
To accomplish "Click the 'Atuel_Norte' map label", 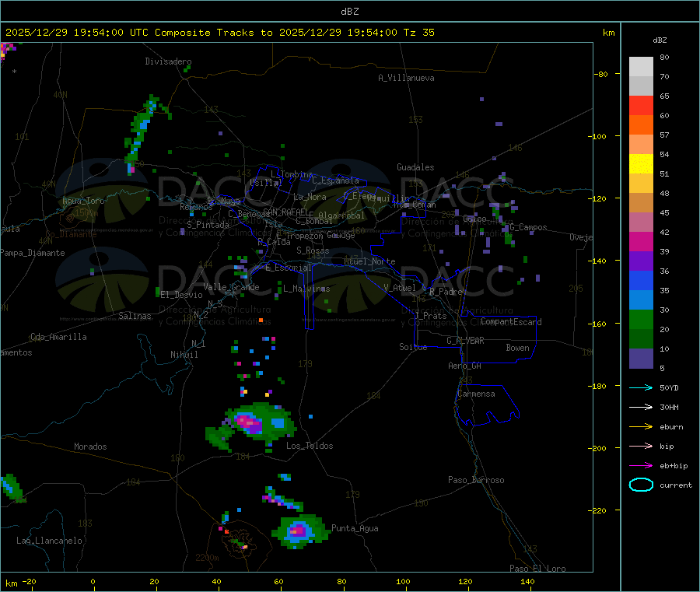I will tap(369, 261).
